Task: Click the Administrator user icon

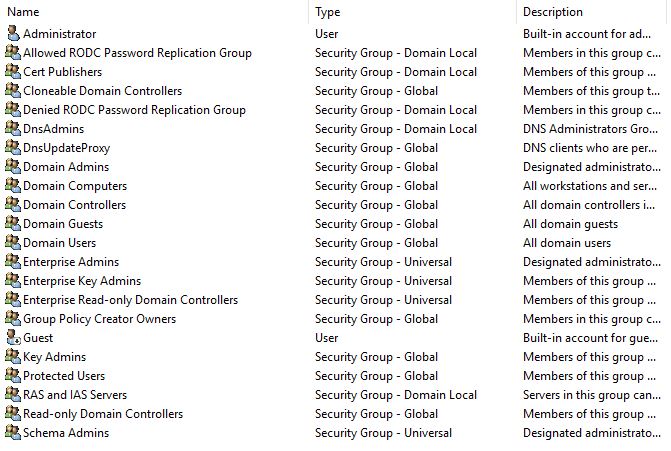Action: (x=13, y=33)
